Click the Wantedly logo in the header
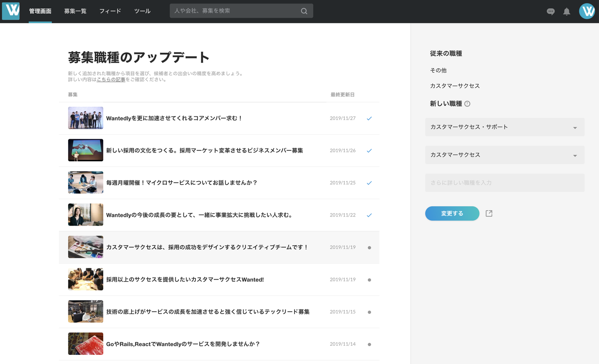The image size is (599, 364). [11, 11]
